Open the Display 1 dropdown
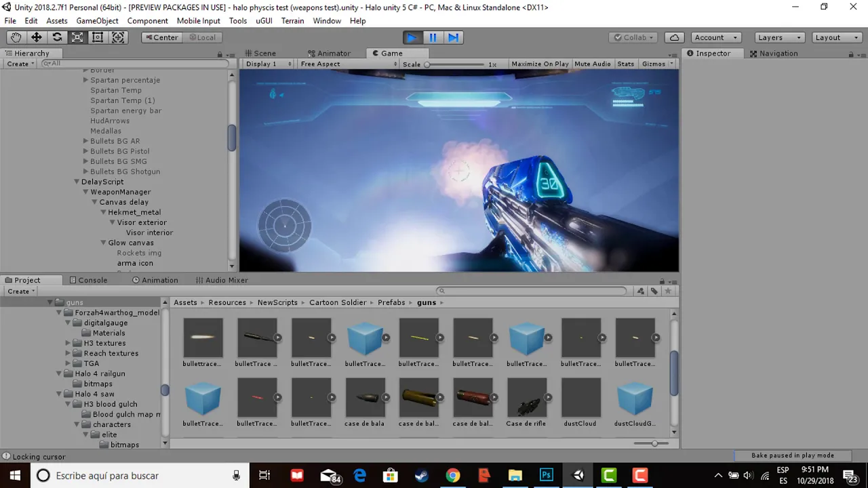The height and width of the screenshot is (488, 868). (x=267, y=64)
